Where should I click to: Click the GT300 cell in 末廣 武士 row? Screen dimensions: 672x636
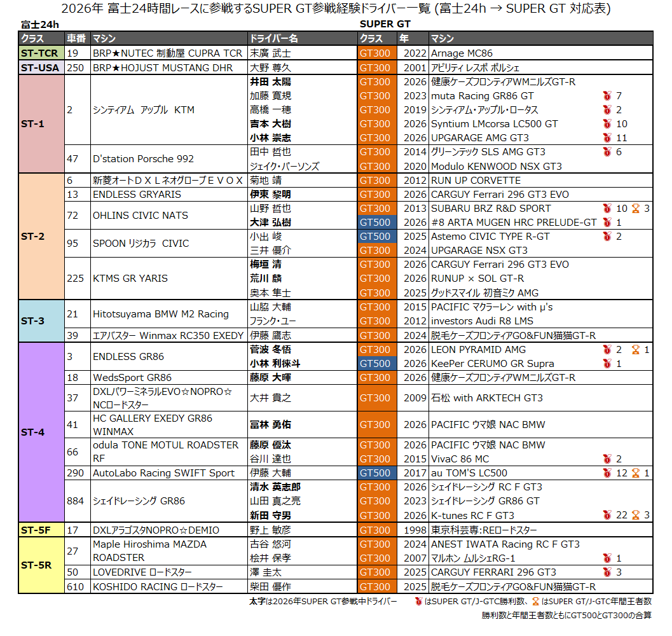377,53
